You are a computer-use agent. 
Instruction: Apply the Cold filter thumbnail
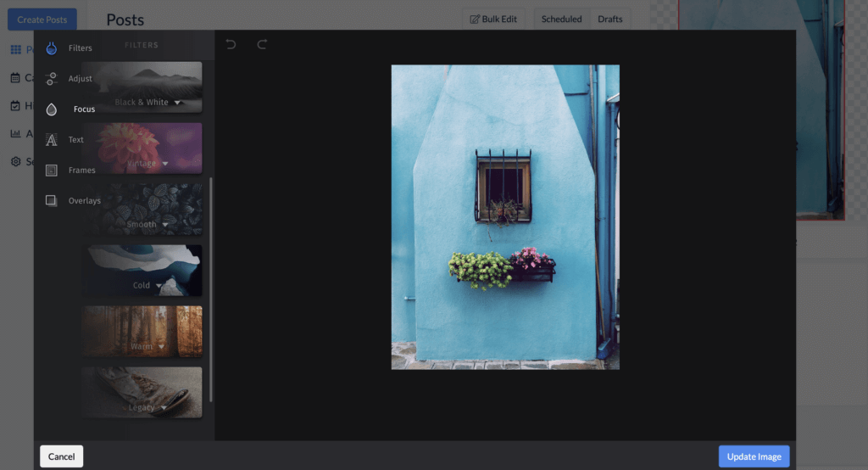(142, 270)
